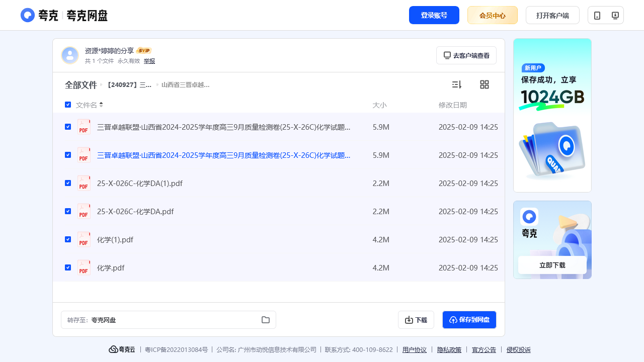Open the 侵权投诉 link

[x=519, y=349]
